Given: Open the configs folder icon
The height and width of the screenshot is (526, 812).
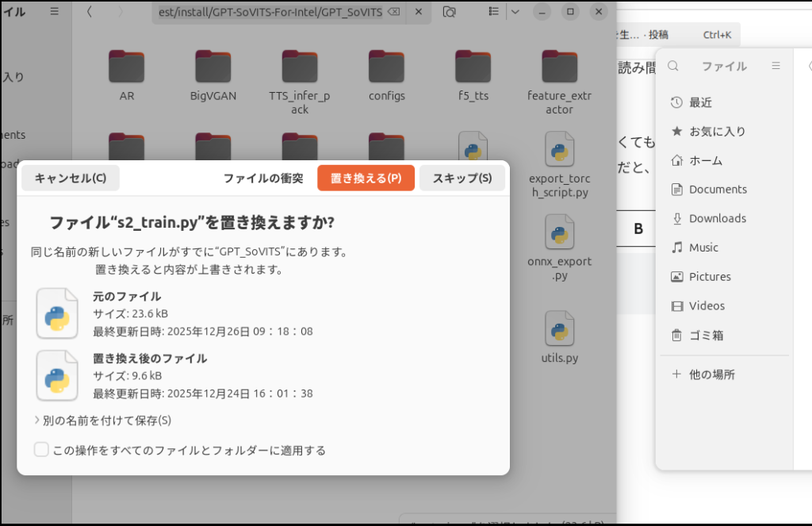Looking at the screenshot, I should [387, 66].
